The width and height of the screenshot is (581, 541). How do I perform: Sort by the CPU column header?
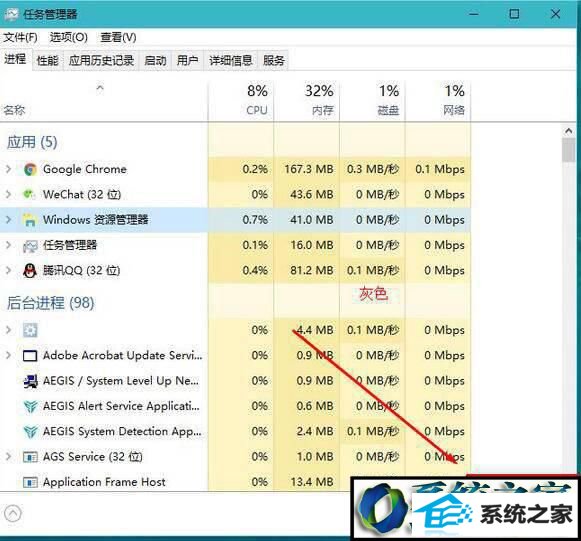tap(241, 100)
